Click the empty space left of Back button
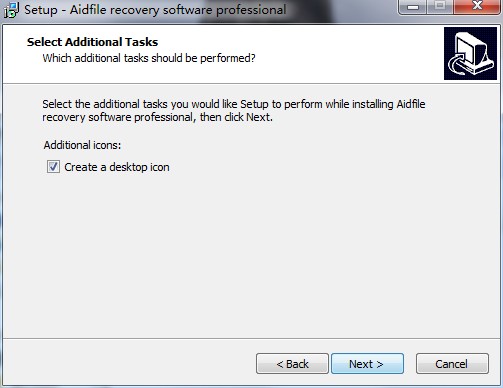Screen dimensions: 503x388 tap(128, 364)
